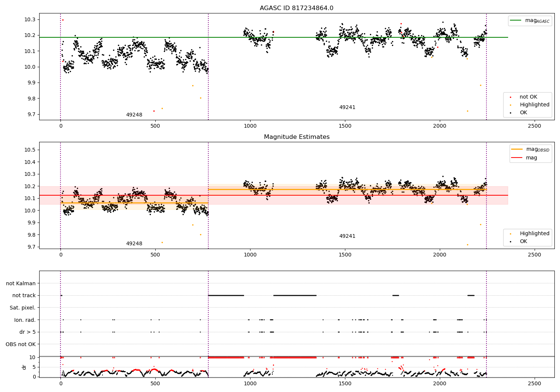Click obsid label 49248 in Magnitude Estimates plot
The height and width of the screenshot is (392, 560).
134,244
